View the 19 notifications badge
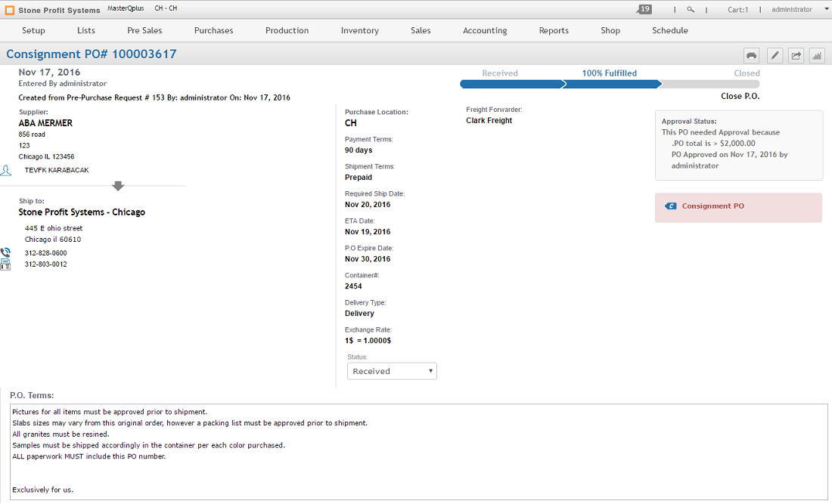Viewport: 832px width, 504px height. point(644,8)
